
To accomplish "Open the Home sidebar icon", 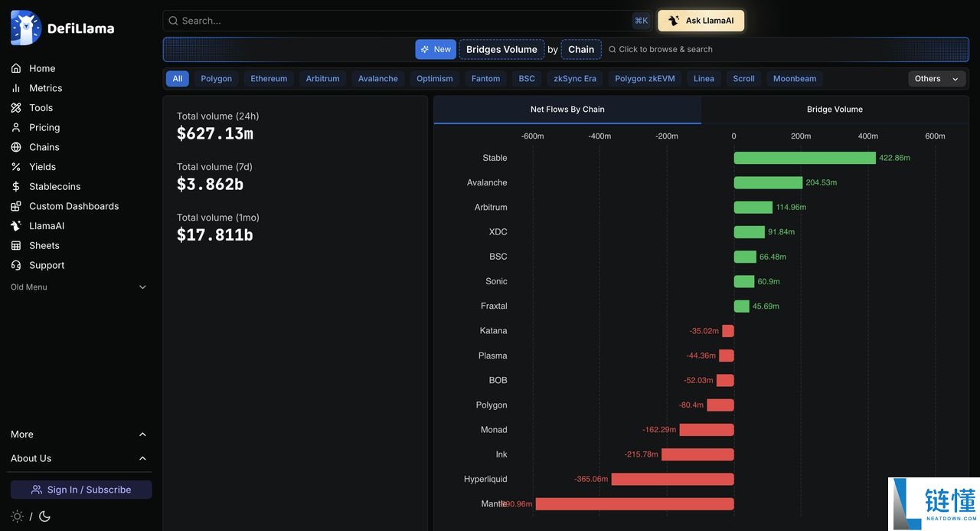I will point(16,68).
